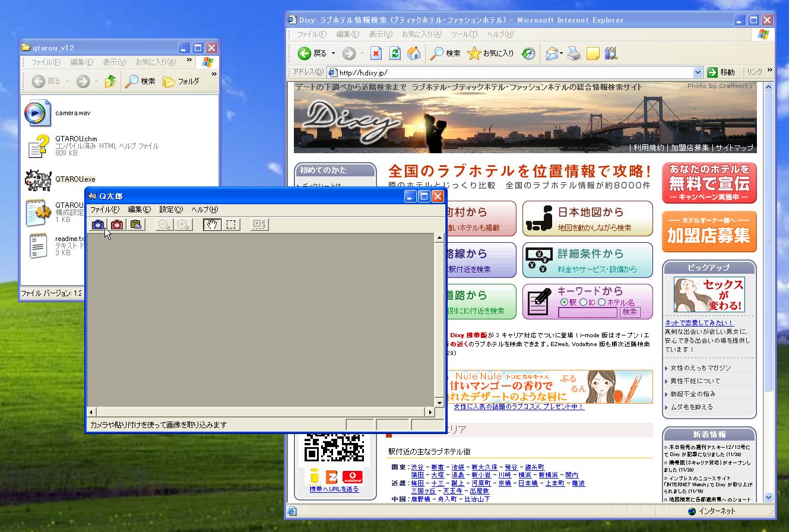Click the Q太郎 vertical scrollbar up arrow
This screenshot has width=789, height=532.
pyautogui.click(x=439, y=238)
